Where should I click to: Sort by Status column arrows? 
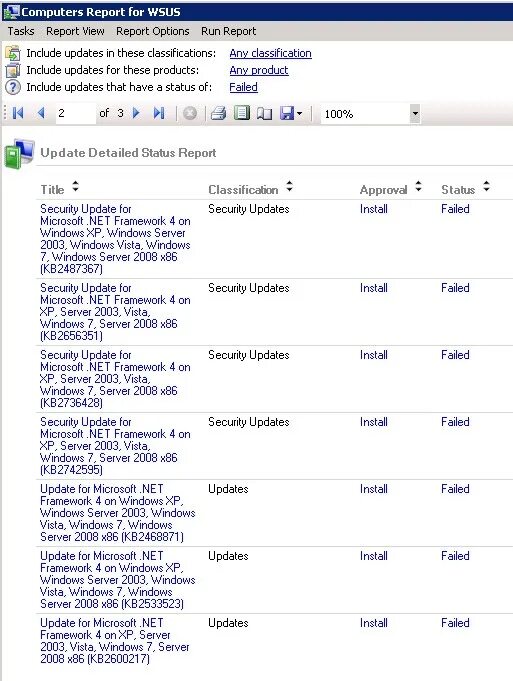point(487,187)
